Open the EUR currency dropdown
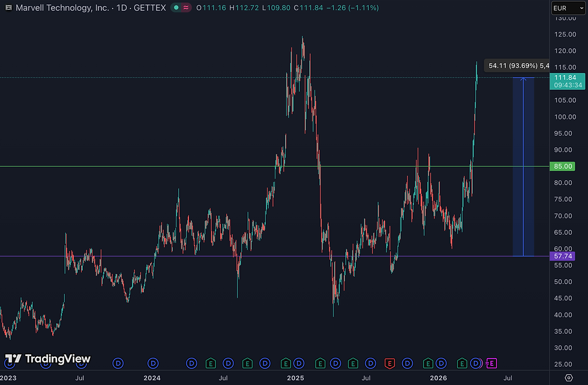 (568, 8)
